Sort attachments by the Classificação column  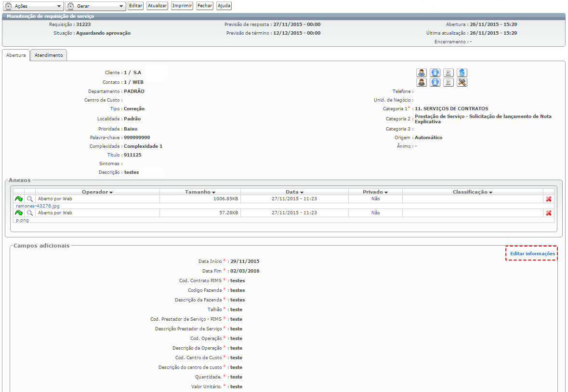pos(472,192)
